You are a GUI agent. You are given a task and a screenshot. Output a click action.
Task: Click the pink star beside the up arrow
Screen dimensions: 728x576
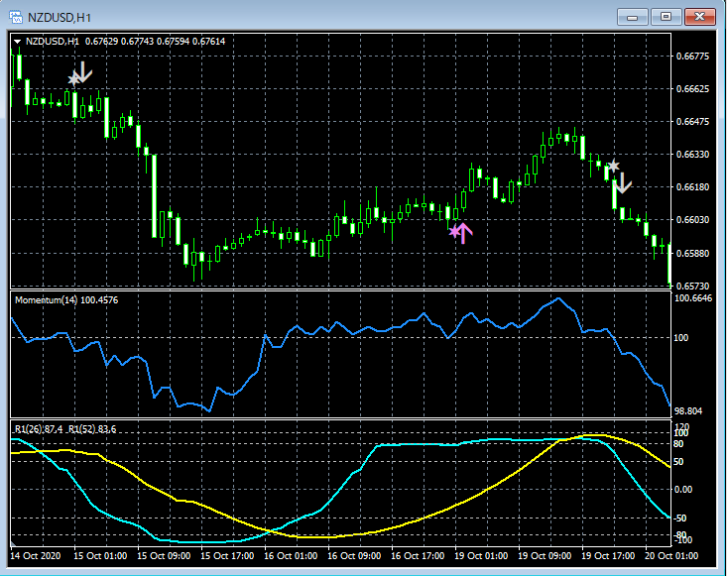coord(454,231)
